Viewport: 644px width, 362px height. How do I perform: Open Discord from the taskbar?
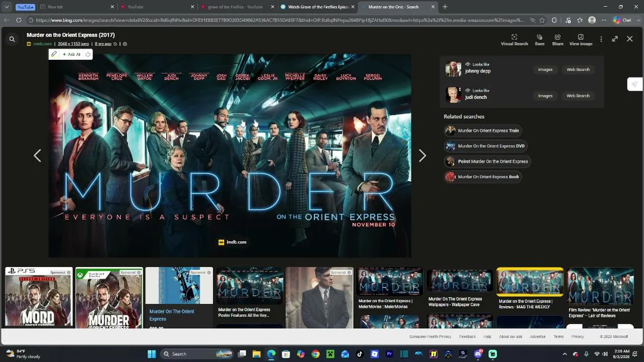pyautogui.click(x=478, y=354)
